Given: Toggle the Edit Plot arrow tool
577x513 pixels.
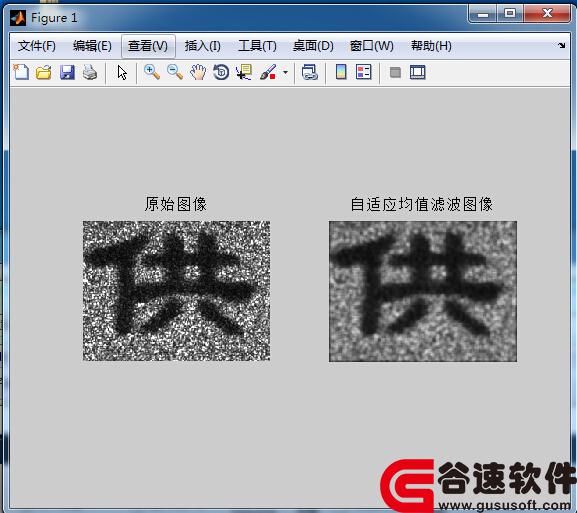Looking at the screenshot, I should coord(122,72).
